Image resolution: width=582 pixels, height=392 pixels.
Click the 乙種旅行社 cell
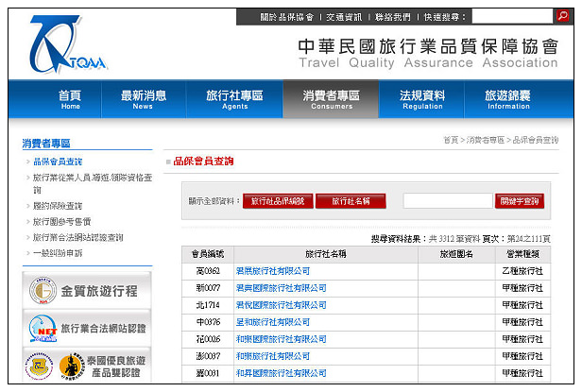pos(522,271)
